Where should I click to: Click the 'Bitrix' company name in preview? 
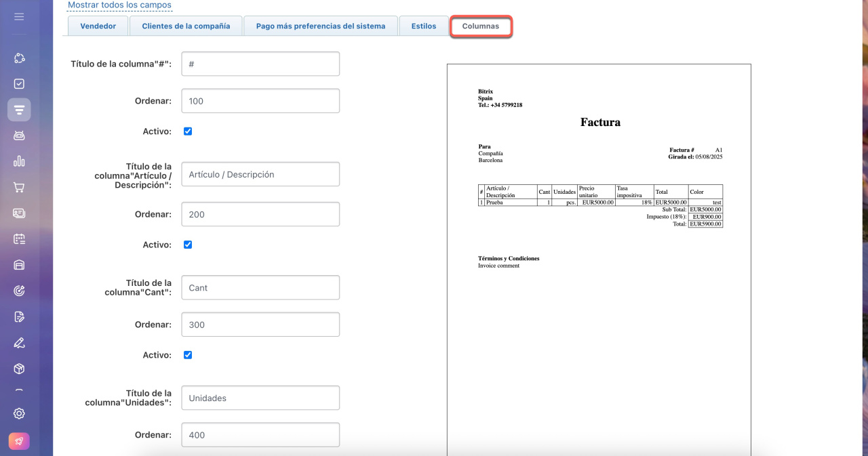point(486,91)
